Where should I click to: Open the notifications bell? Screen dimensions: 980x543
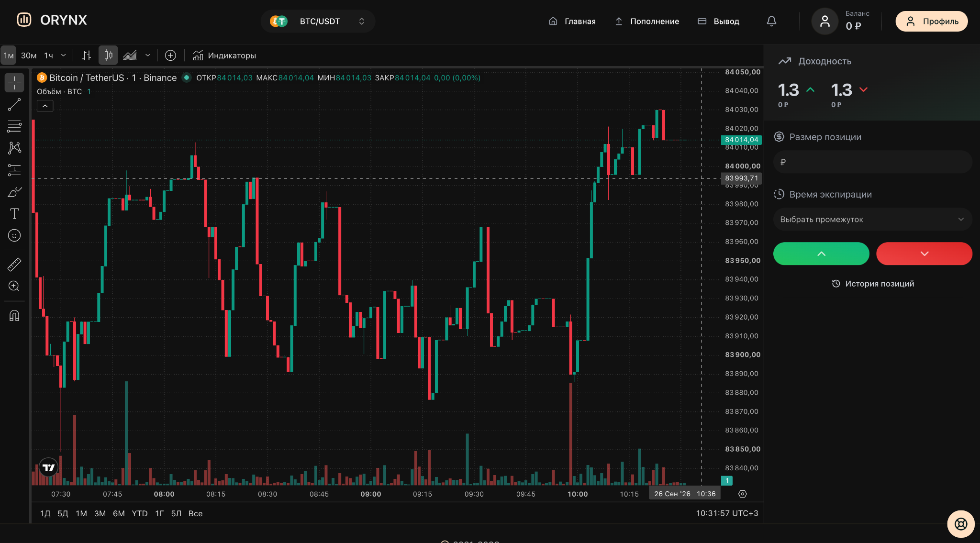click(x=771, y=21)
